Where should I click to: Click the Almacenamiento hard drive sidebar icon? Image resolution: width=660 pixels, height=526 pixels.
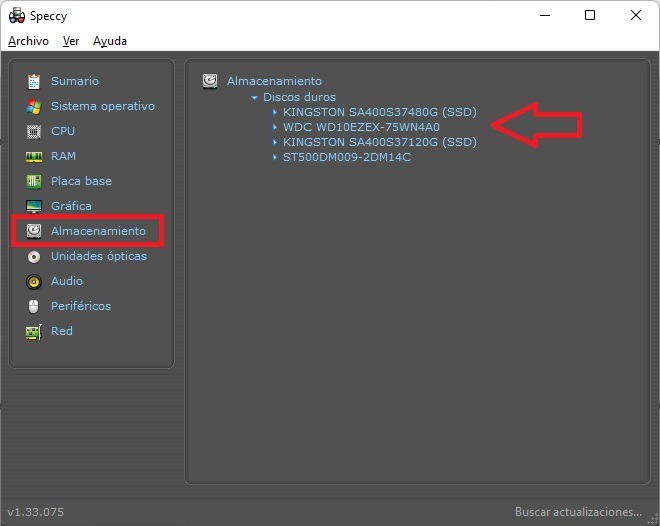coord(34,231)
